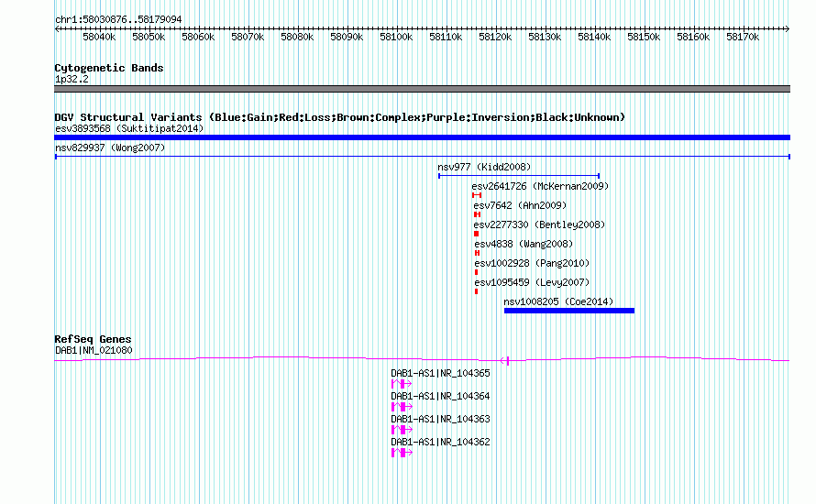Select the red esv2641726 loss glyph

pos(477,195)
